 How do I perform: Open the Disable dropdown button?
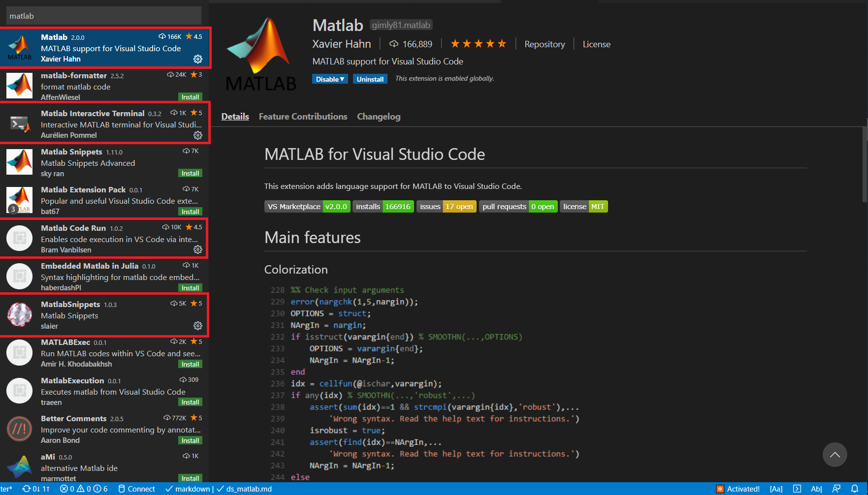(330, 79)
